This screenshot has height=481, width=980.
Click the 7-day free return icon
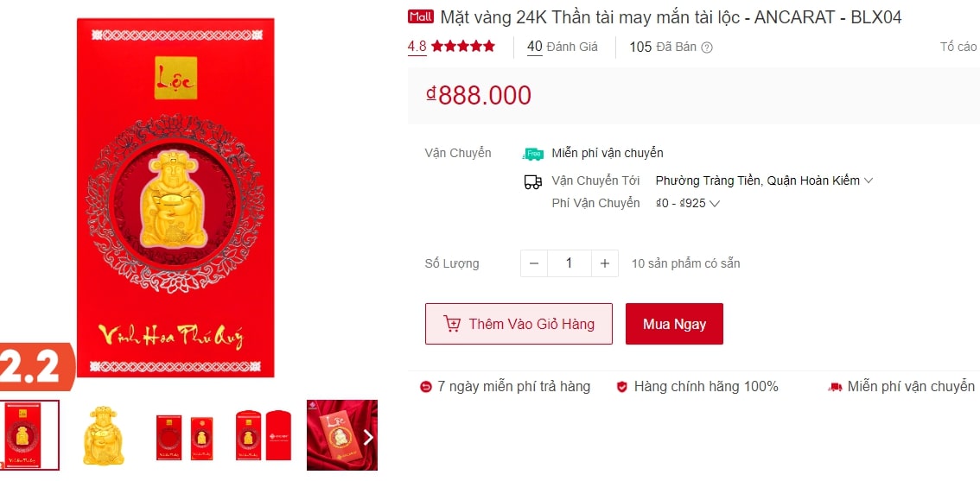click(426, 387)
